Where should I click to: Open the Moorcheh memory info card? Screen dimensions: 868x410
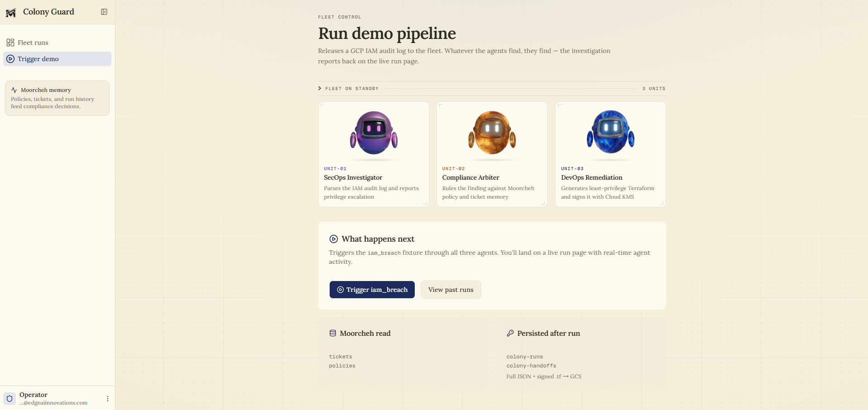coord(58,98)
